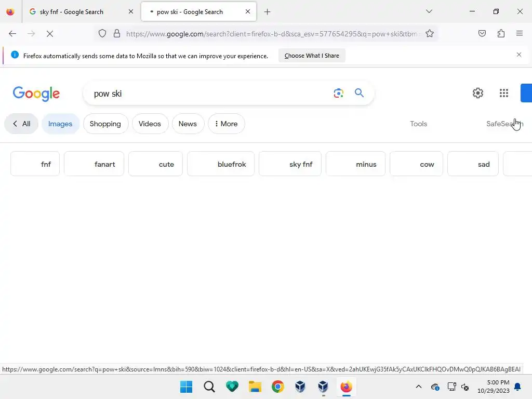Screen dimensions: 532x399
Task: Choose the cow suggestion chip
Action: [416, 164]
